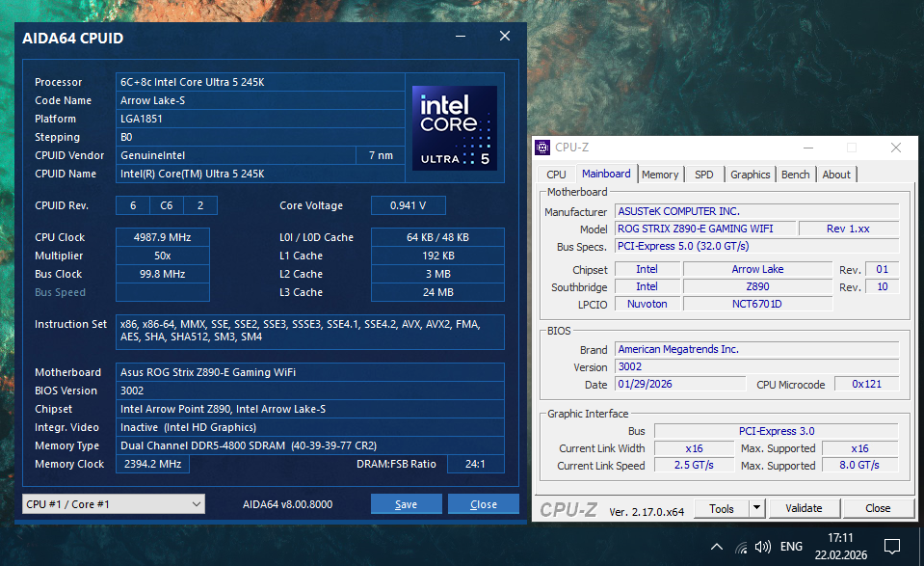Viewport: 924px width, 566px height.
Task: Click L2 Cache value '3 MB'
Action: tap(437, 274)
